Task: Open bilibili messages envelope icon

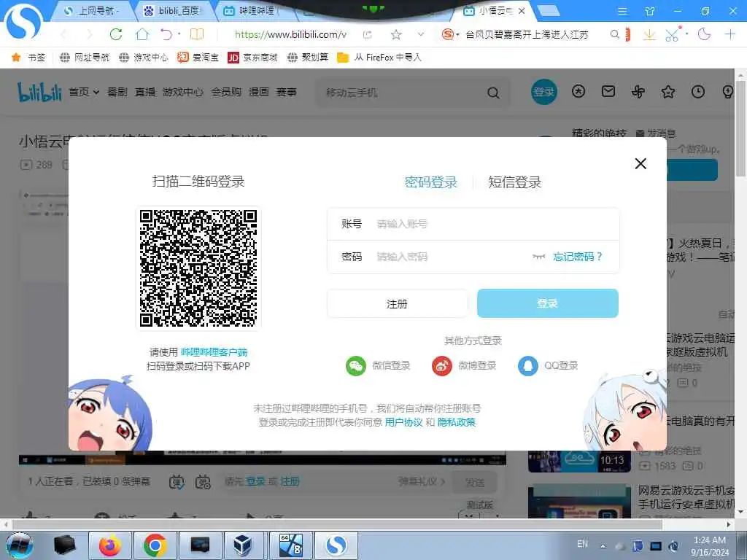Action: (608, 91)
